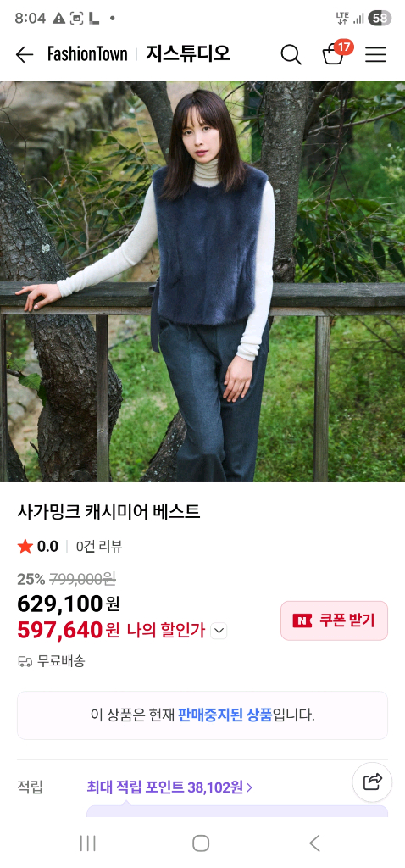Expand 나의 할인가 price details chevron
405x868 pixels.
coord(219,631)
